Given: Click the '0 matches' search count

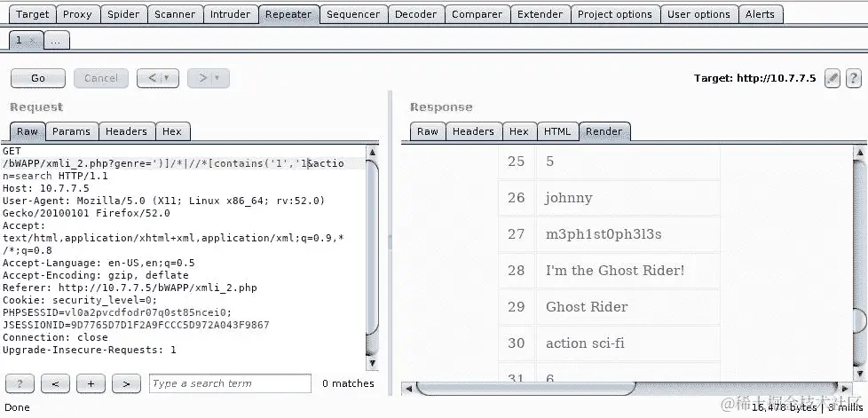Looking at the screenshot, I should [348, 383].
